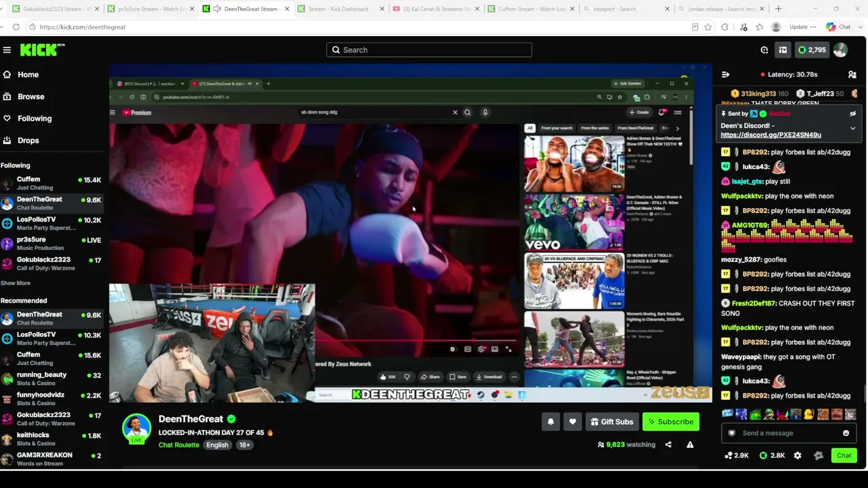
Task: Click first emote in quick emote row
Action: [x=728, y=414]
